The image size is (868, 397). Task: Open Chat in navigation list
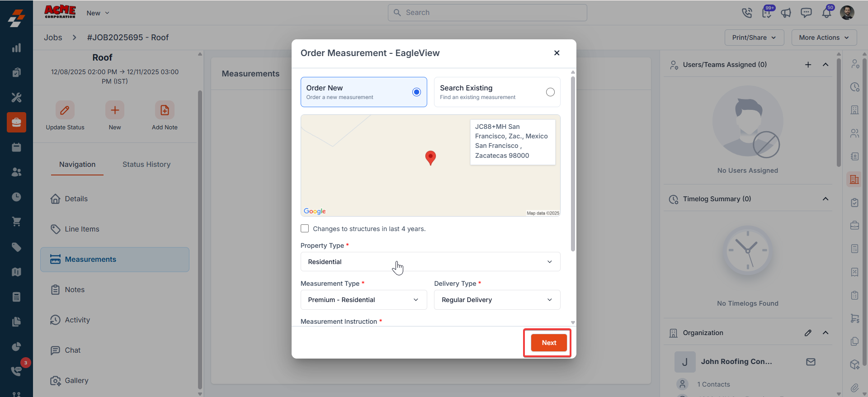[x=115, y=350]
